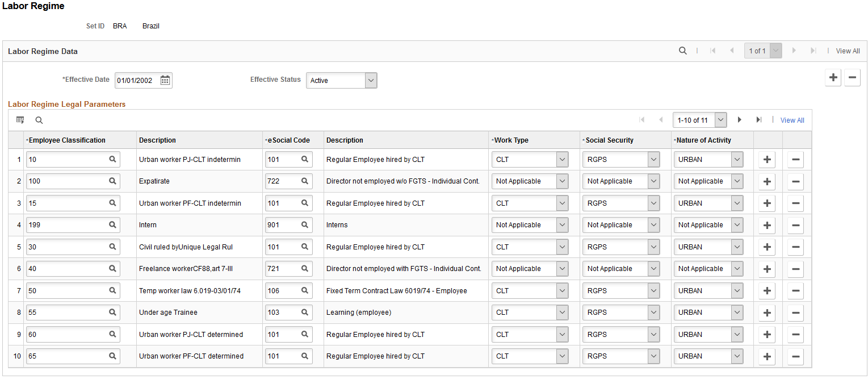Image resolution: width=868 pixels, height=379 pixels.
Task: Add a row after Expatirate row
Action: coord(767,182)
